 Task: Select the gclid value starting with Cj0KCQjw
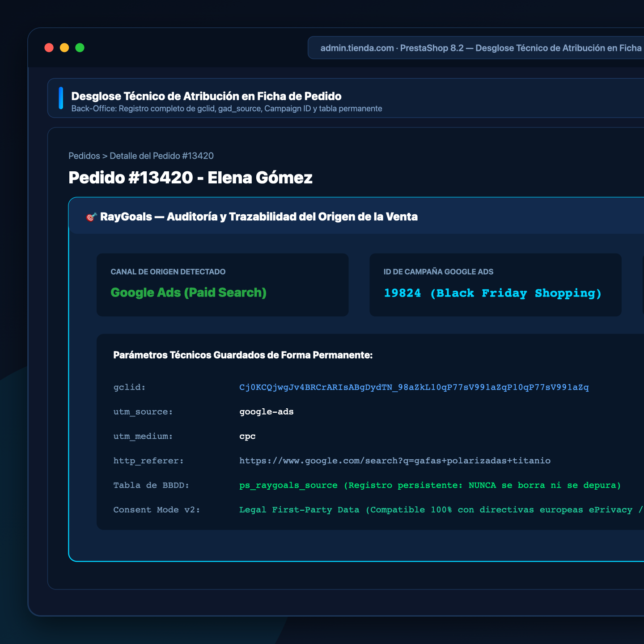pyautogui.click(x=414, y=387)
